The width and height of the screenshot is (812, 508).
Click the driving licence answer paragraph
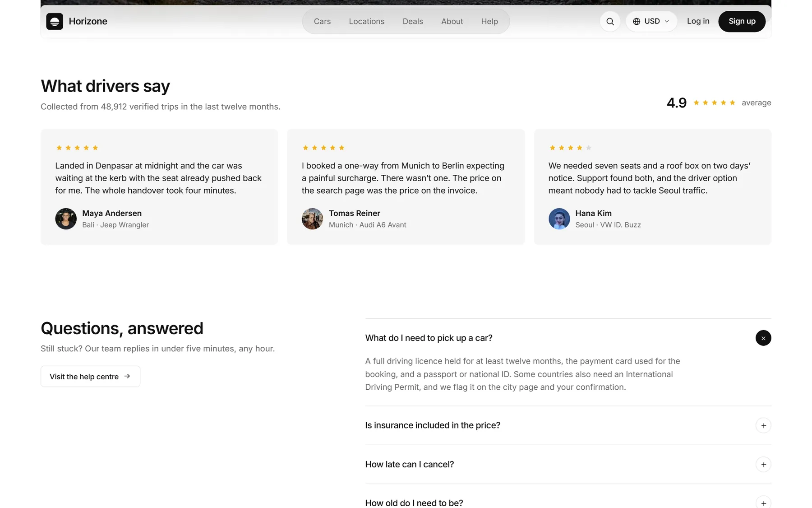point(522,374)
